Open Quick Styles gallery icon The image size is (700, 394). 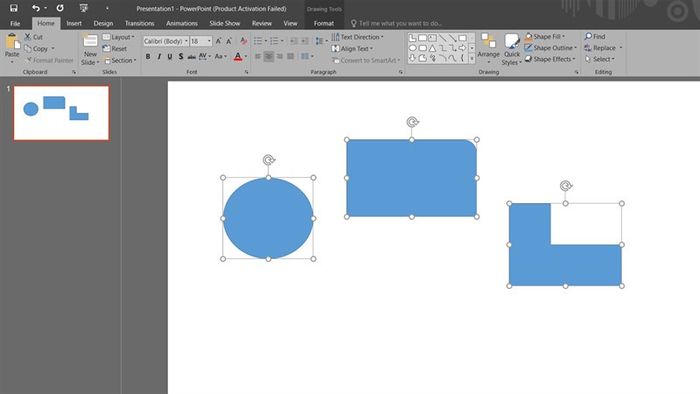click(512, 41)
